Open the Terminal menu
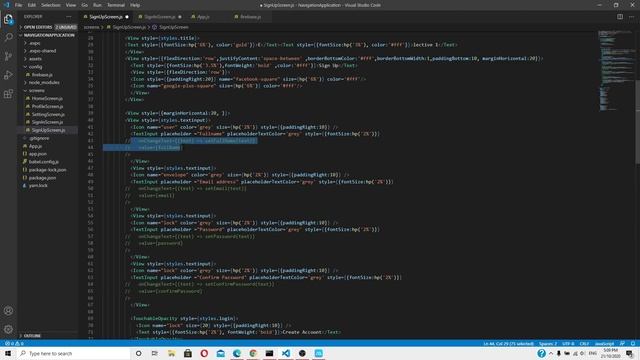The height and width of the screenshot is (360, 640). (116, 5)
